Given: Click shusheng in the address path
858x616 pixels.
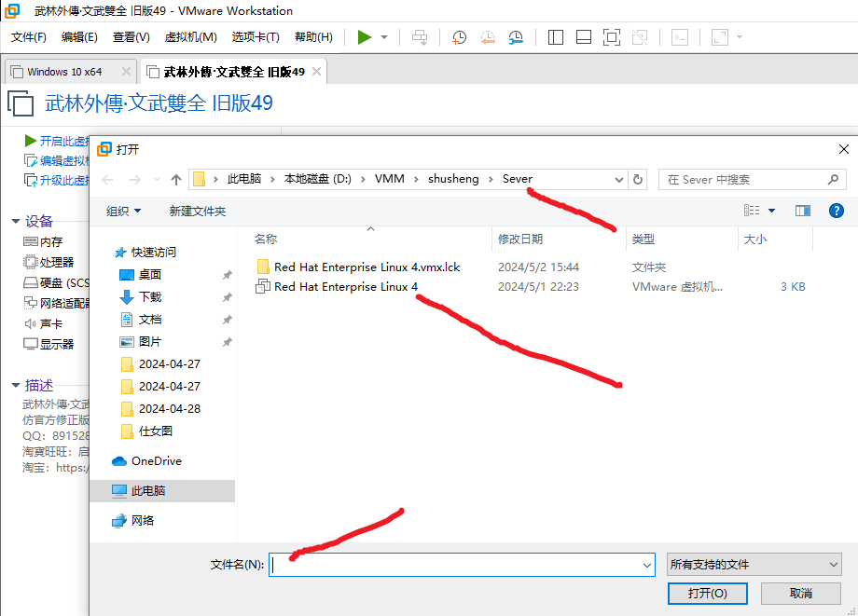Looking at the screenshot, I should coord(453,179).
